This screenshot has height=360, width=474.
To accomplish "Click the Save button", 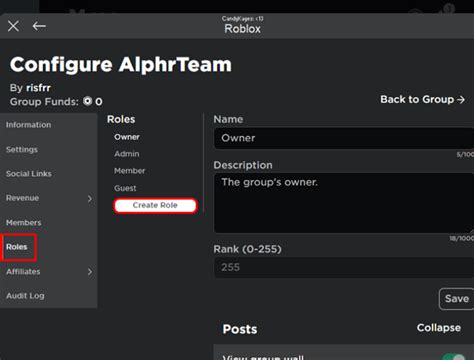I will tap(457, 299).
